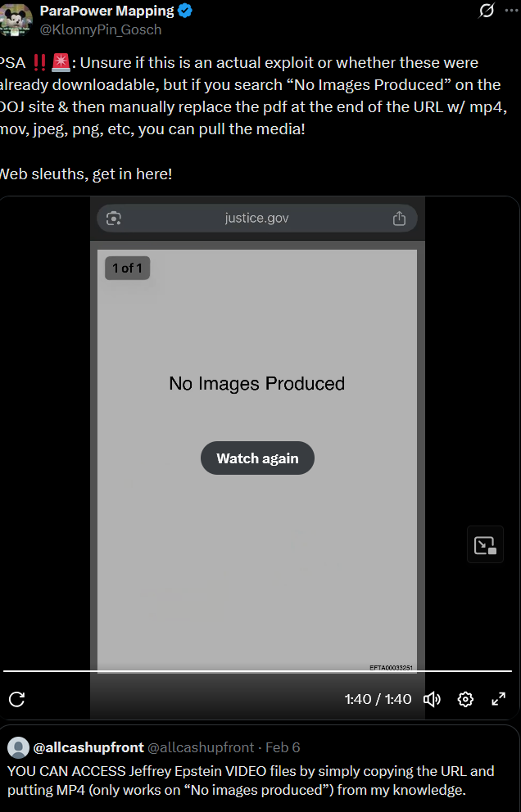Viewport: 521px width, 812px height.
Task: Toggle the picture-in-picture mini player icon
Action: (485, 545)
